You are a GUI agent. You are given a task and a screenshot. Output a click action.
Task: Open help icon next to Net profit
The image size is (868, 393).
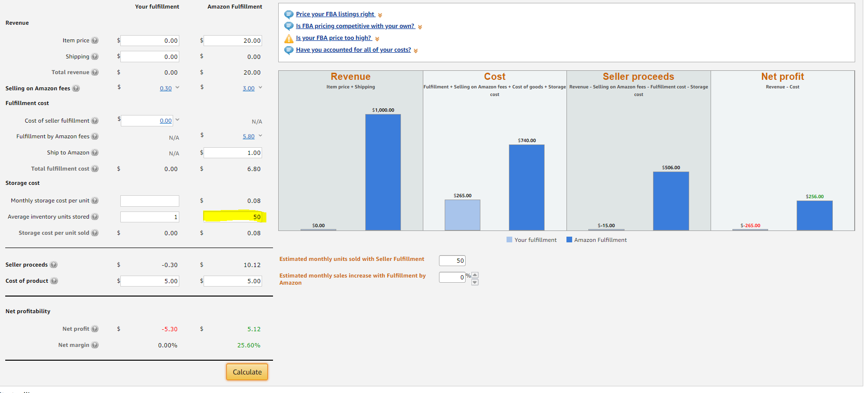point(95,329)
